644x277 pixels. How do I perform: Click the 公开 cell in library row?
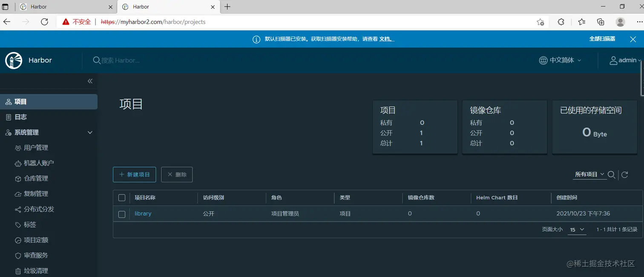(x=209, y=214)
